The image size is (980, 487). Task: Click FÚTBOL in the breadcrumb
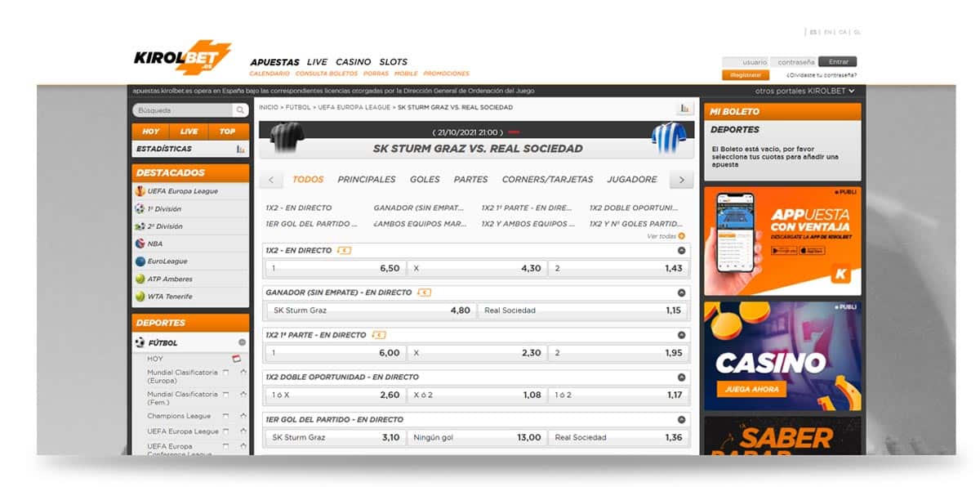coord(297,108)
